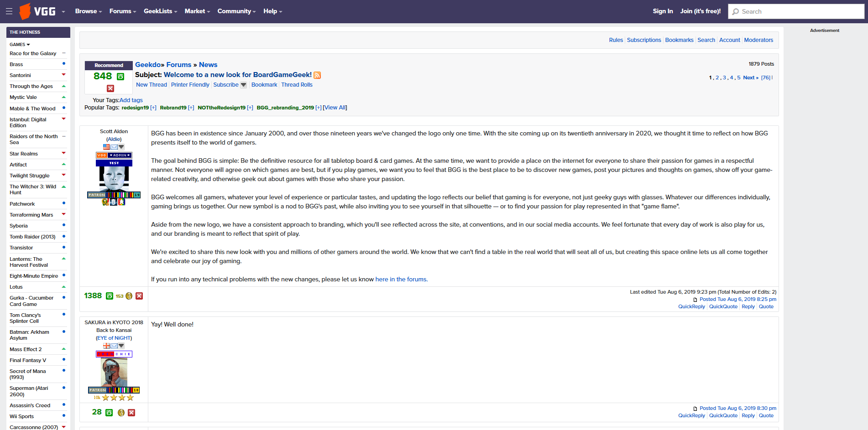Screen dimensions: 868x430
Task: Click the RSS feed icon beside the subject
Action: [317, 75]
